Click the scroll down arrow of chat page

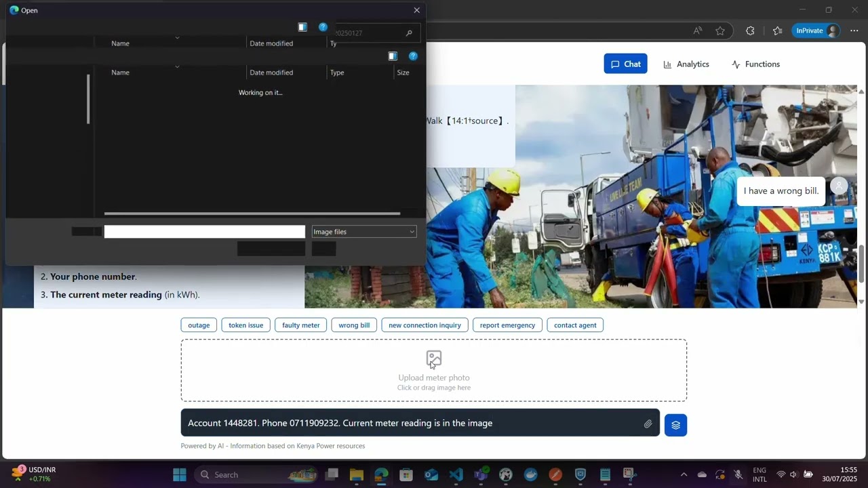click(x=861, y=302)
